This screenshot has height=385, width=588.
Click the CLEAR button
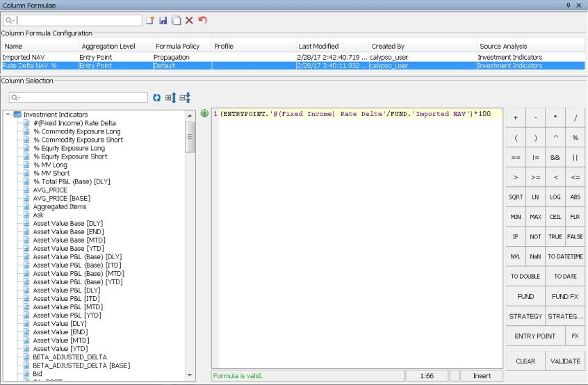click(525, 361)
